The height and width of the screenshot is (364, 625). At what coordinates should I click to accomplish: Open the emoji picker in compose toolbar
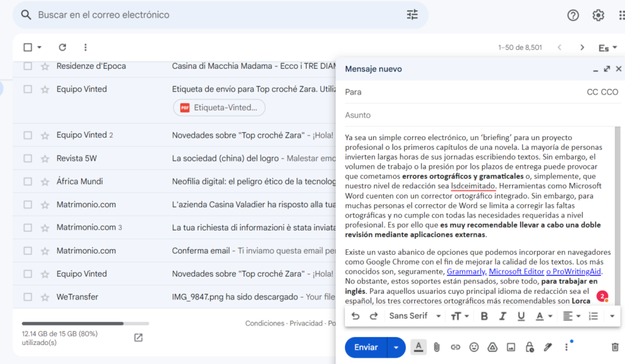point(474,347)
